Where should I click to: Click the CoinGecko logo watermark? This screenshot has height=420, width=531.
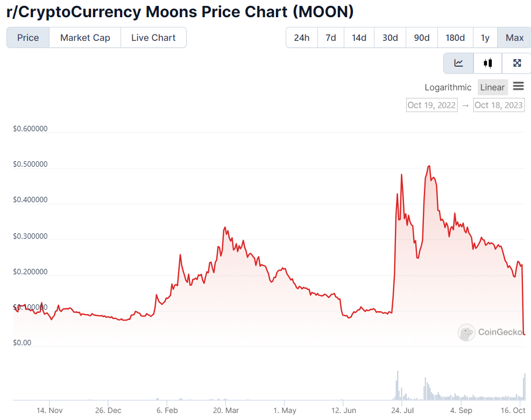(x=491, y=332)
